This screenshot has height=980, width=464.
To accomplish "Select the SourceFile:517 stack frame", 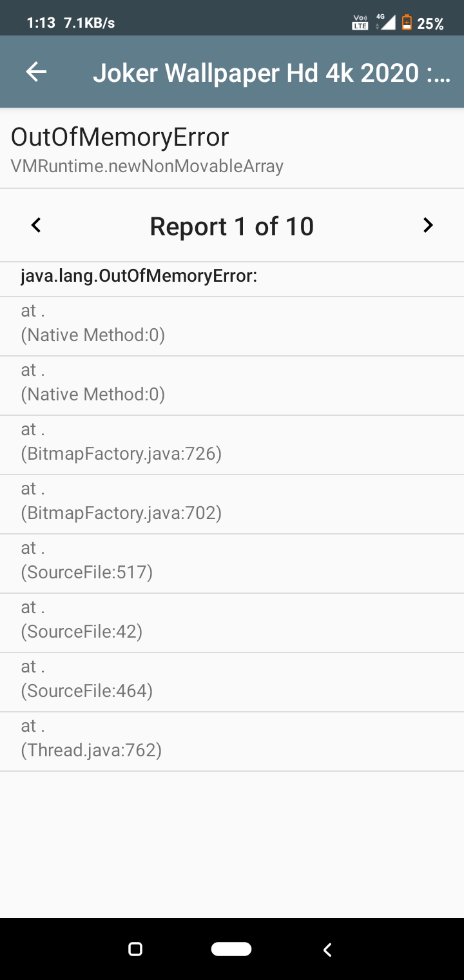I will (87, 563).
